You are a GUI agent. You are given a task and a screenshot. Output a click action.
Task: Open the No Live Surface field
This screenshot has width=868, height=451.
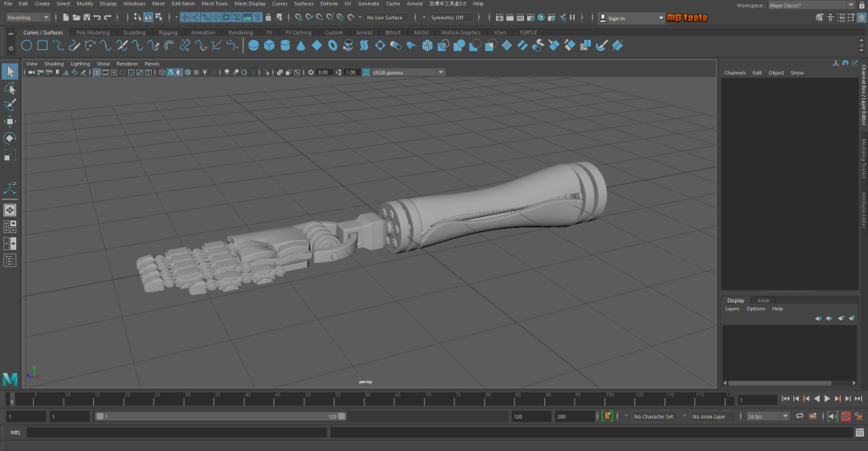387,18
